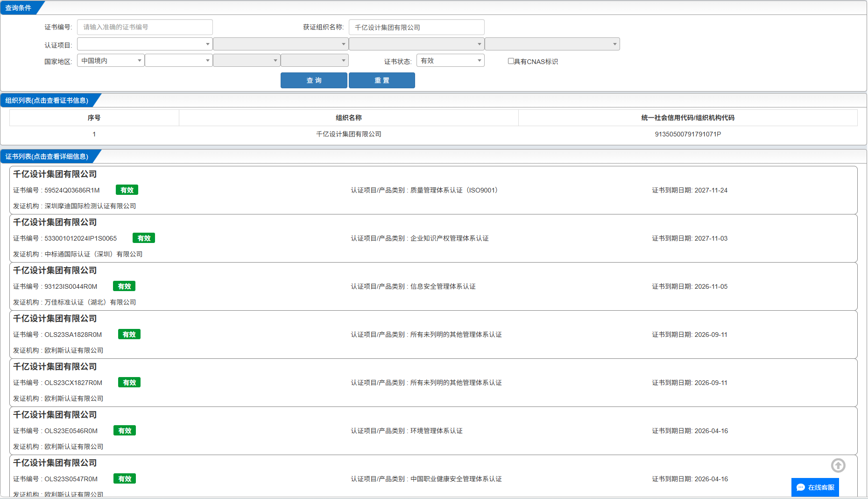868x499 pixels.
Task: Click the 重置 reset button
Action: [382, 80]
